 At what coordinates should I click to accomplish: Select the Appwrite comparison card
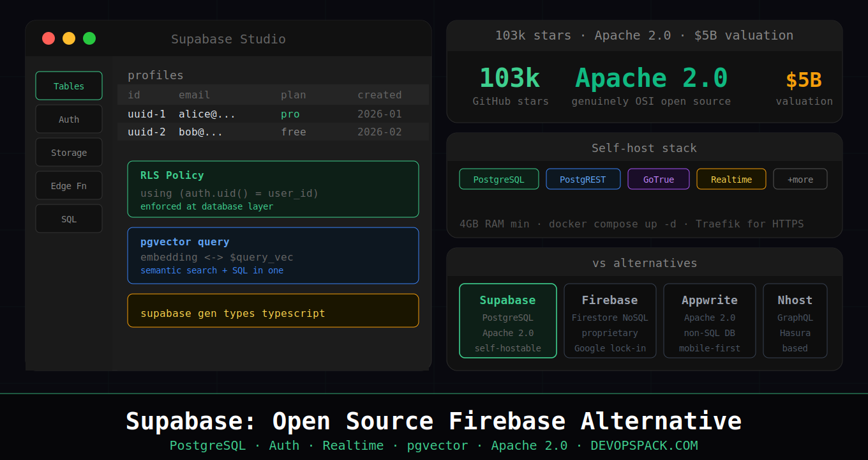tap(710, 321)
